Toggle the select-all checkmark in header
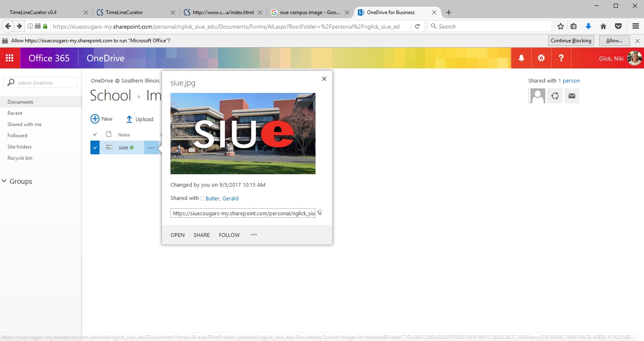Screen dimensions: 644x341 [95, 134]
